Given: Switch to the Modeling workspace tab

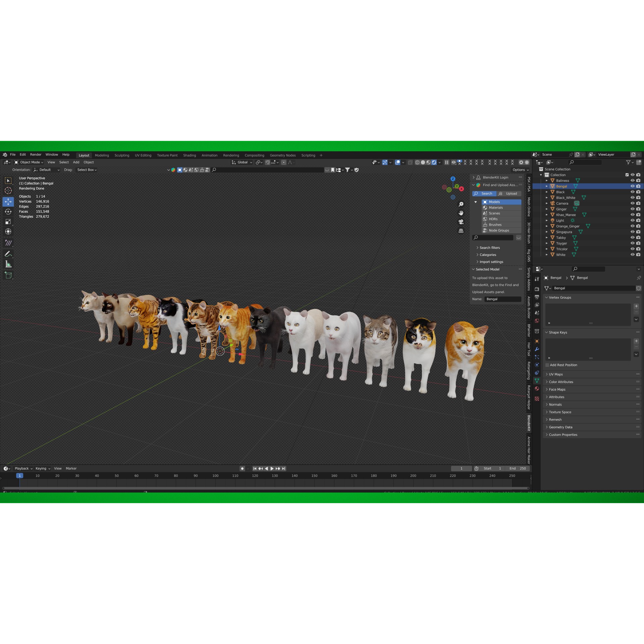Looking at the screenshot, I should pos(102,155).
